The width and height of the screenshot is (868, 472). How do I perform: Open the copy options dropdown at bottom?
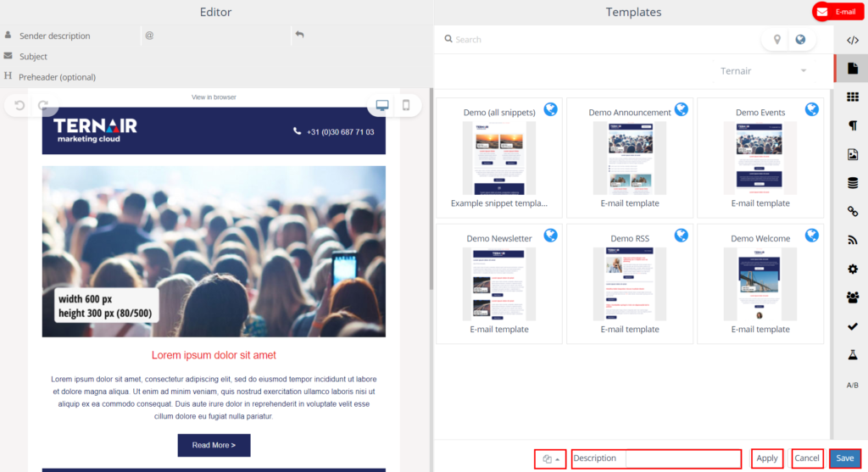(550, 458)
